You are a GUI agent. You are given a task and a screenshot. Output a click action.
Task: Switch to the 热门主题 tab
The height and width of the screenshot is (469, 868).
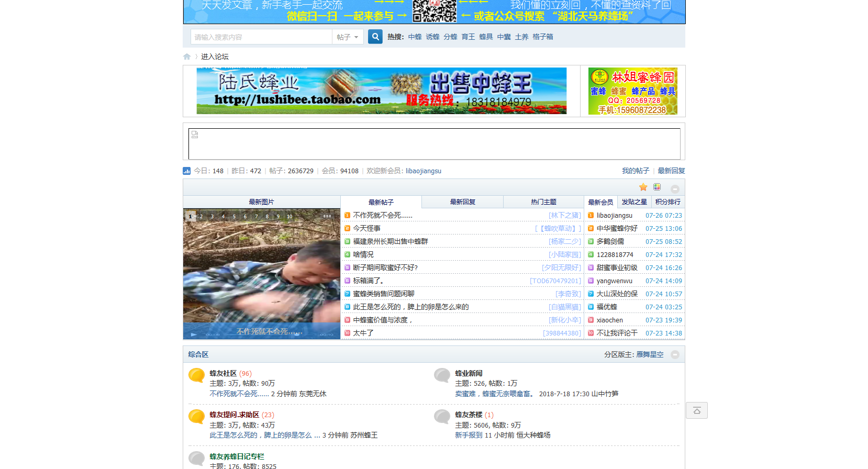(543, 202)
